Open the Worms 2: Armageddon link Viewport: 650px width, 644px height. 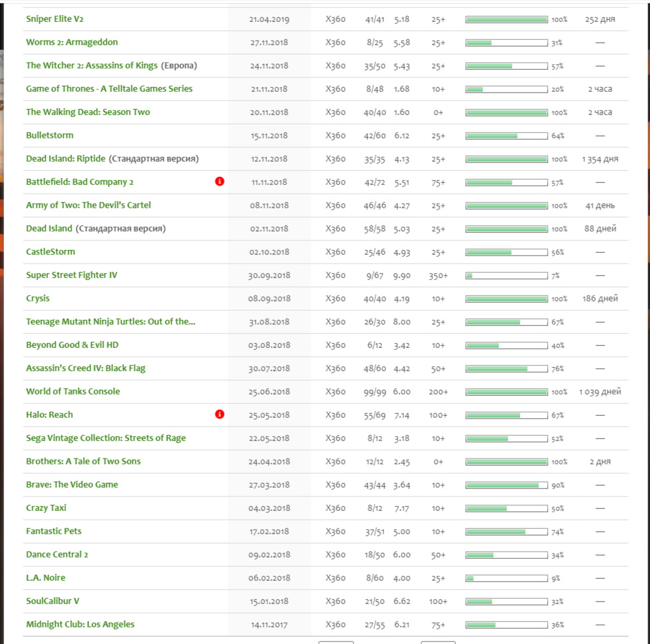(x=72, y=43)
